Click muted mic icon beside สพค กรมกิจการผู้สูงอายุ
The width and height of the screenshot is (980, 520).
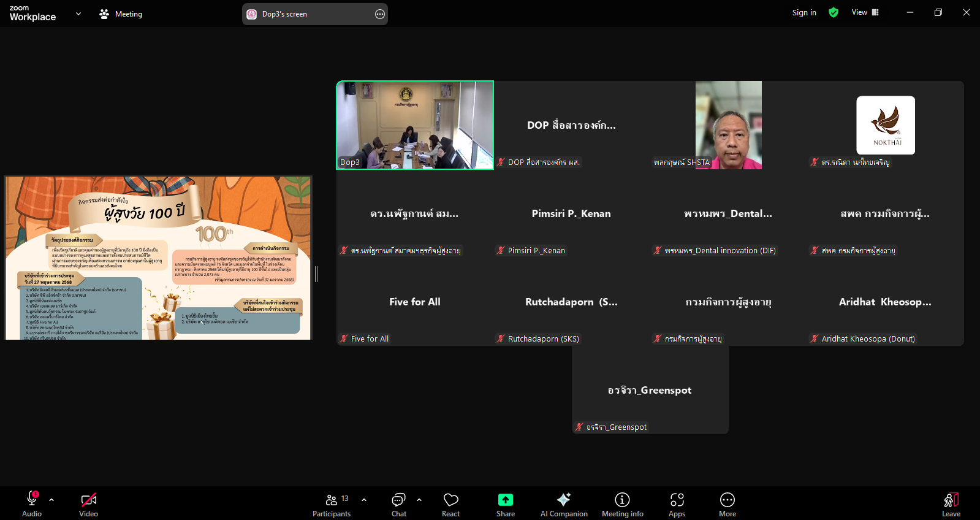pyautogui.click(x=815, y=250)
